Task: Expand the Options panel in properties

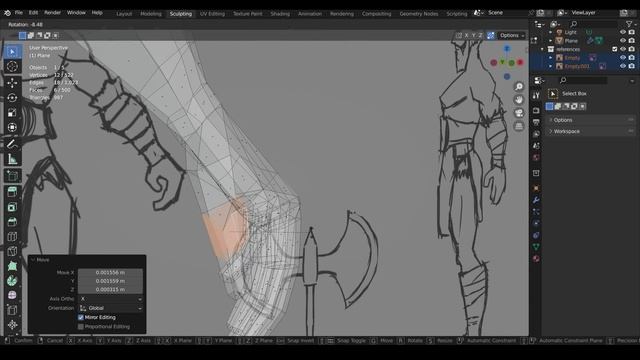Action: click(590, 120)
